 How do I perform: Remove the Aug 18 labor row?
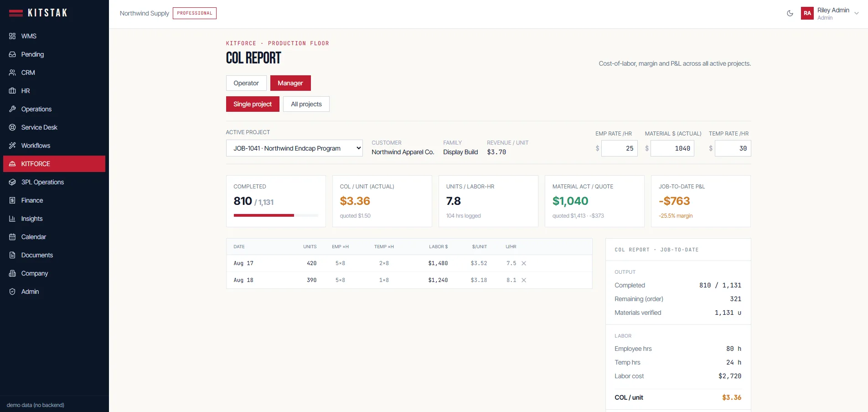pyautogui.click(x=524, y=280)
